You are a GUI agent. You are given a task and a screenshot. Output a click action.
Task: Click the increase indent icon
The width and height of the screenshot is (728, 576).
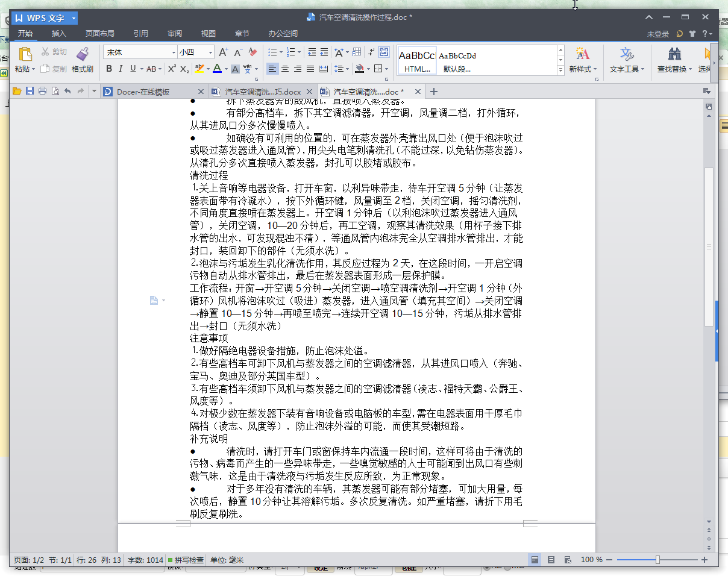(324, 52)
